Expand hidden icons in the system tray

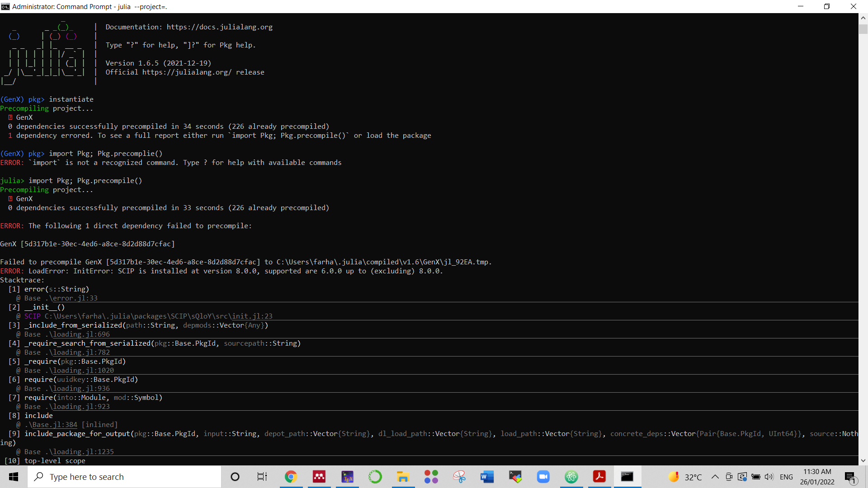[715, 477]
